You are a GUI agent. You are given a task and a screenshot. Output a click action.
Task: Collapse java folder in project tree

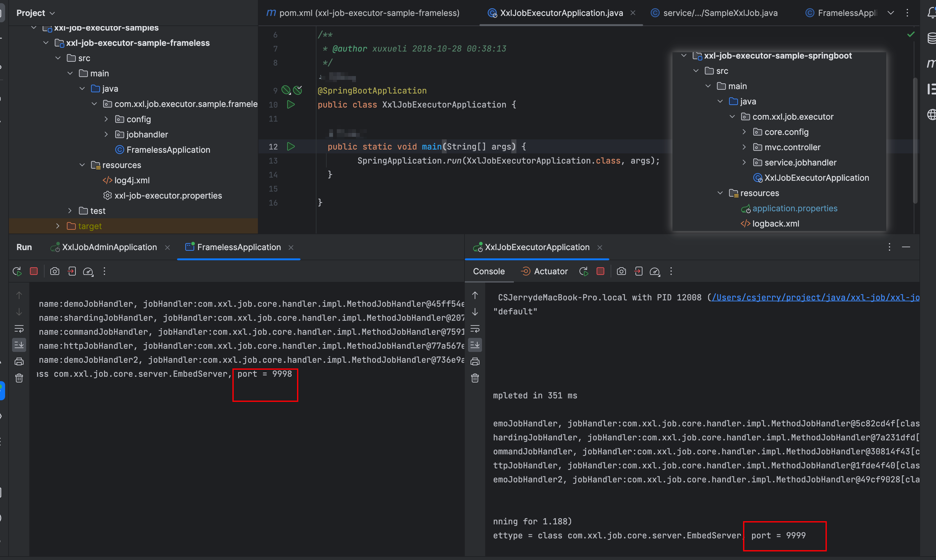pos(82,89)
